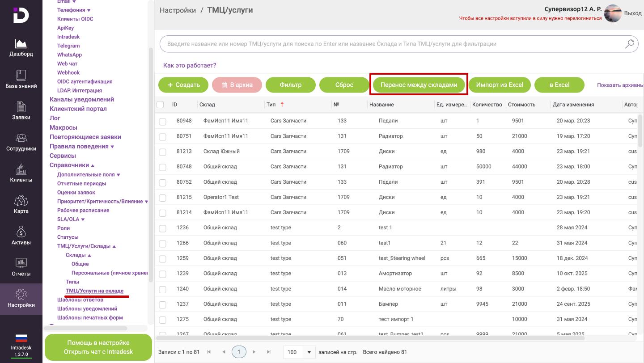This screenshot has height=363, width=644.
Task: Open the Карта map icon
Action: click(21, 201)
